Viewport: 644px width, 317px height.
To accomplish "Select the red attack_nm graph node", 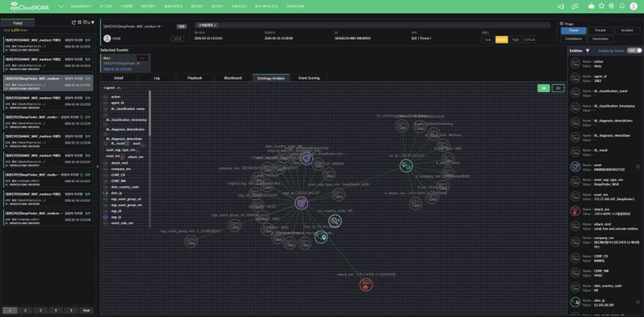I will tap(366, 284).
